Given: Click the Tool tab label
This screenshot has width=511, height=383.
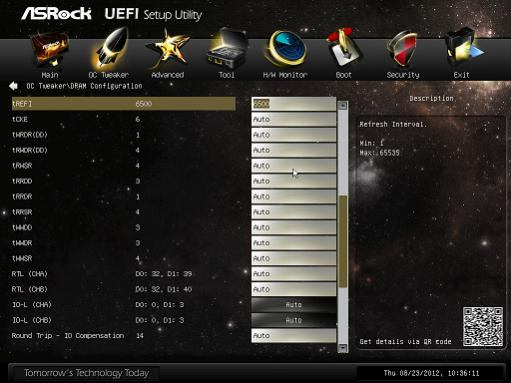Looking at the screenshot, I should pyautogui.click(x=227, y=75).
